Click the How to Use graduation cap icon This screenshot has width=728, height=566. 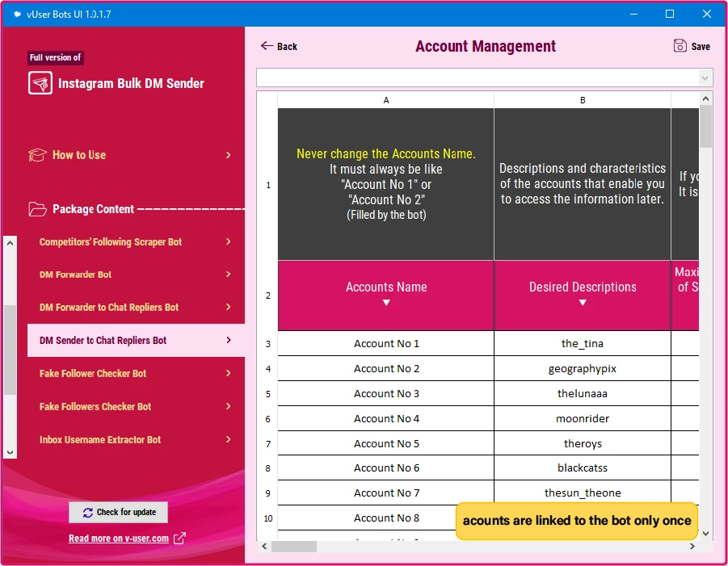(37, 154)
